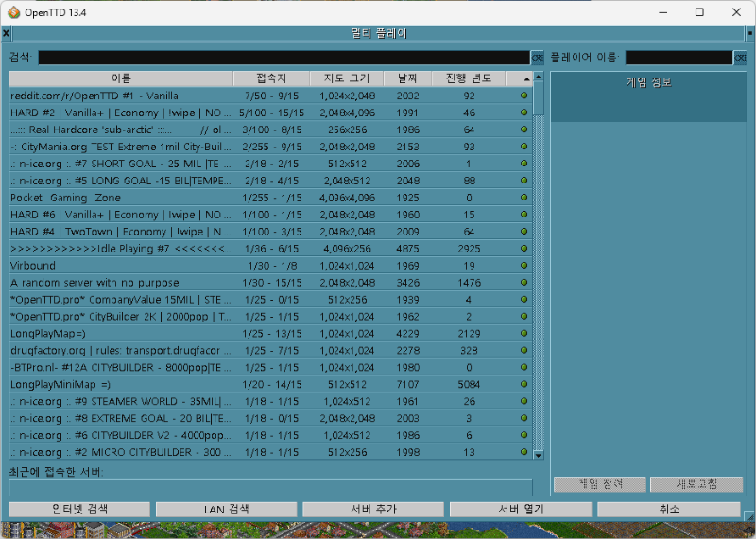Viewport: 756px width, 539px height.
Task: Click the scrollbar down arrow
Action: point(539,455)
